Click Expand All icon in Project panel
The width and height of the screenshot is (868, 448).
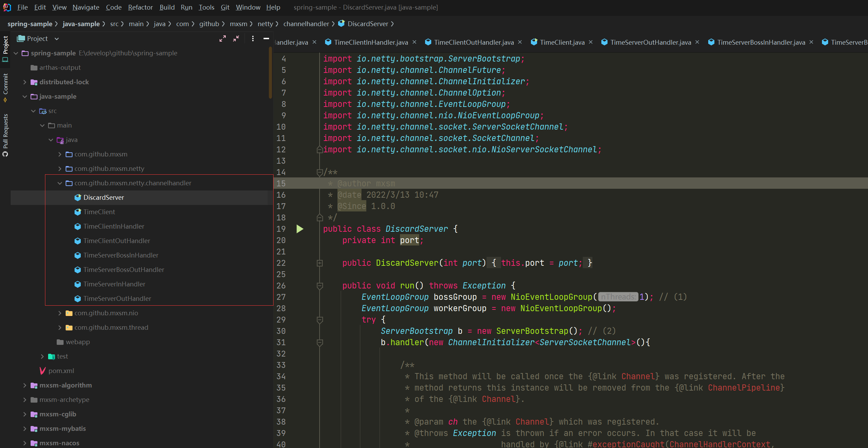click(223, 39)
